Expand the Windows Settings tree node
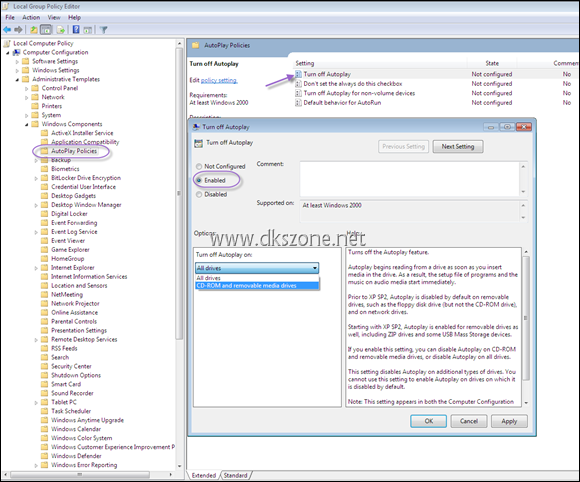This screenshot has height=482, width=580. coord(17,70)
